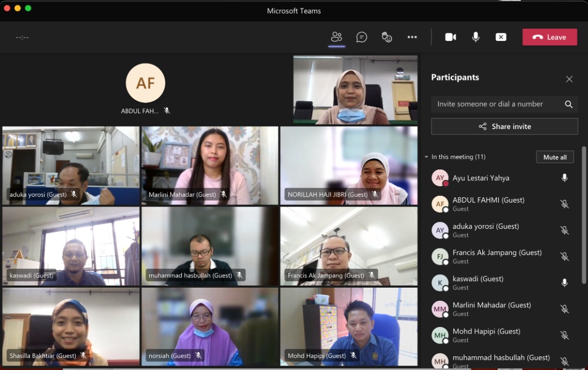Click Francis Ak Jampang's FJ avatar

coord(440,257)
